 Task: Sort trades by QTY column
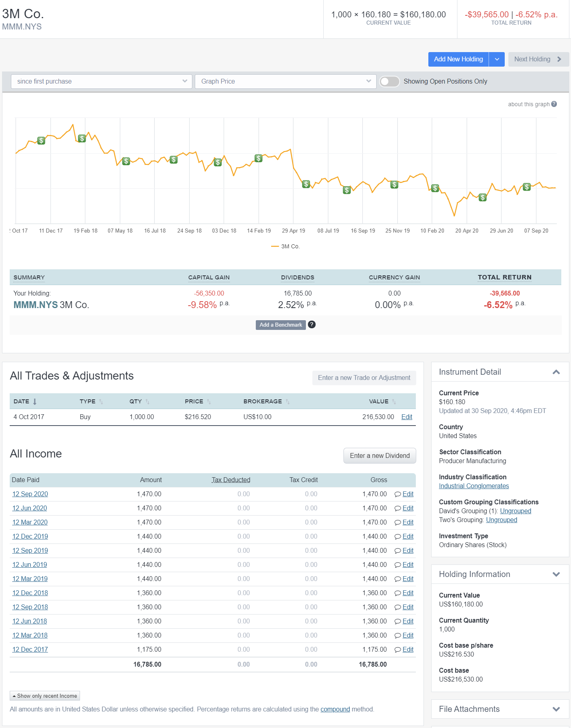147,401
